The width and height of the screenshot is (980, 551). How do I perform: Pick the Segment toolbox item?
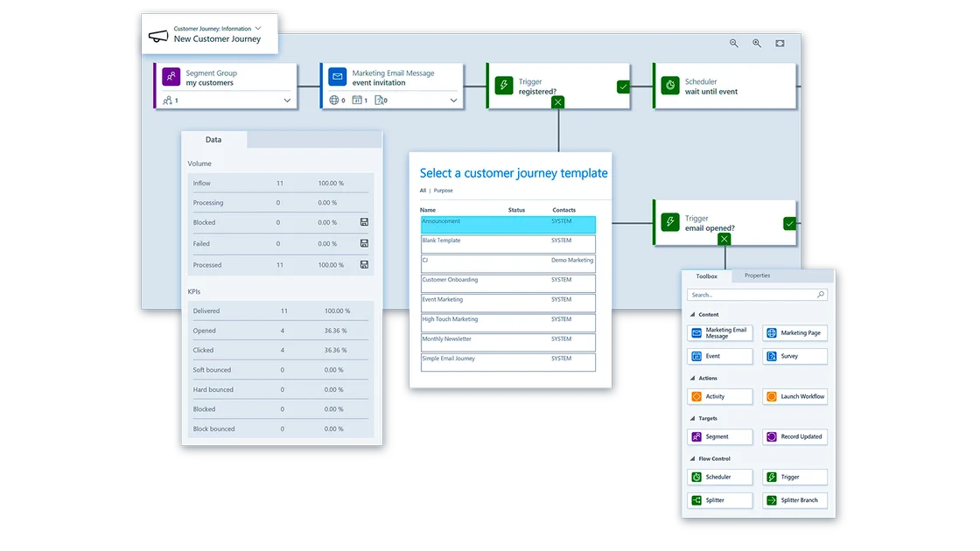[720, 436]
